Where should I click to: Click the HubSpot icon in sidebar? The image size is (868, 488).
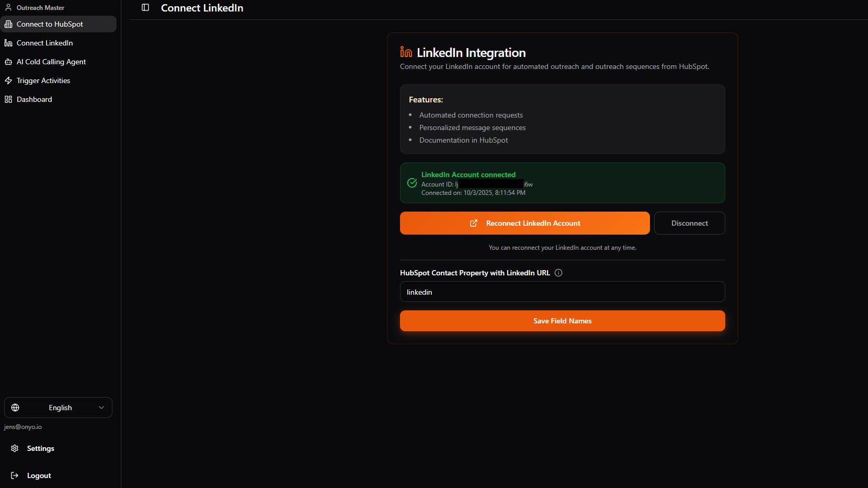[x=8, y=24]
